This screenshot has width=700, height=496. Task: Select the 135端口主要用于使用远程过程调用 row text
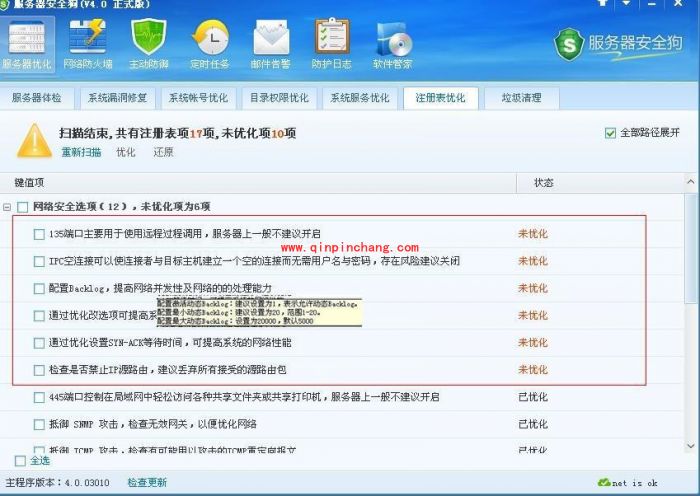pos(185,233)
